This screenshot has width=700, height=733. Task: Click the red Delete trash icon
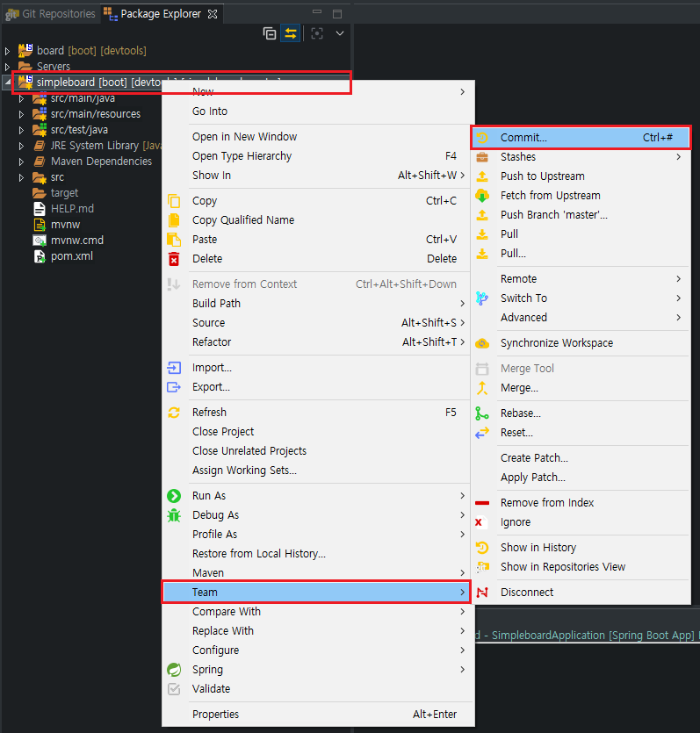(174, 259)
